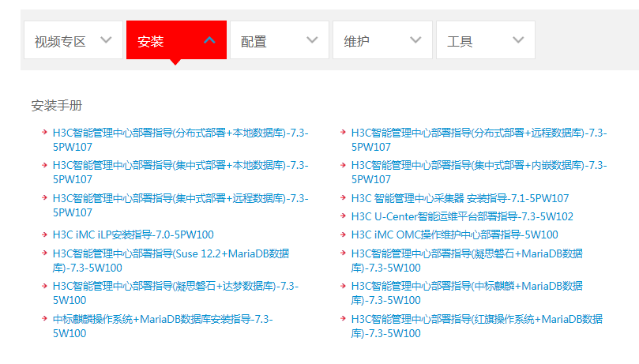Open 分布式部署+本地数据库 deployment guide link

pyautogui.click(x=181, y=140)
